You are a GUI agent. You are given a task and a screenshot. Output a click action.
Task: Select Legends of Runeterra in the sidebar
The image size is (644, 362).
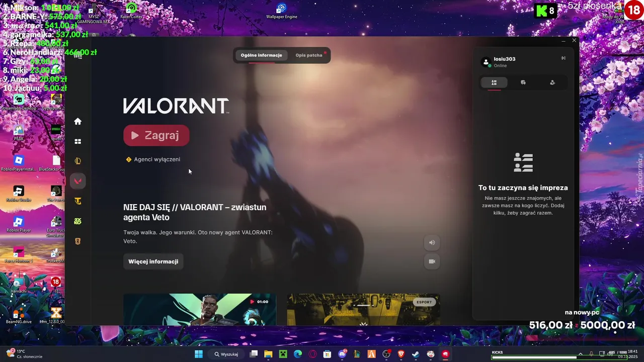(x=78, y=241)
